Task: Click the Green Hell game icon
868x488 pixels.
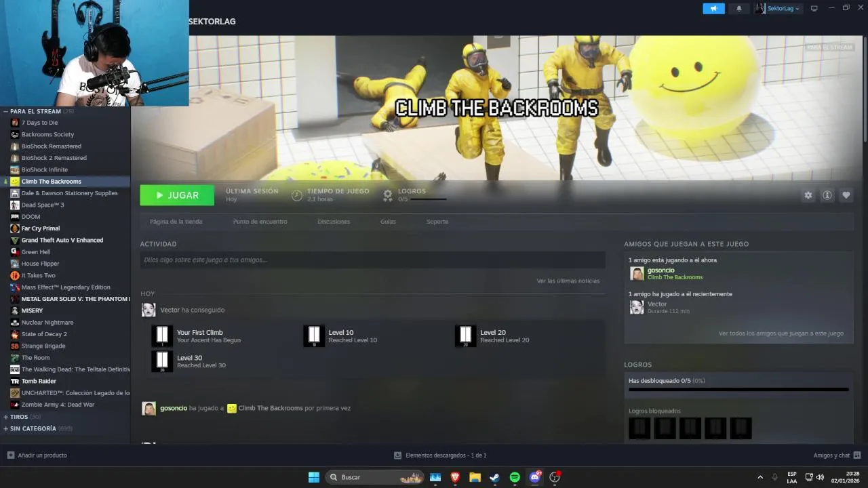Action: tap(15, 251)
